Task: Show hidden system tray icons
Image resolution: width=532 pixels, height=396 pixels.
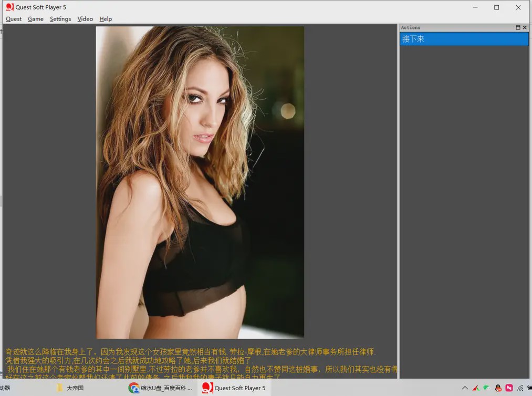Action: tap(465, 388)
